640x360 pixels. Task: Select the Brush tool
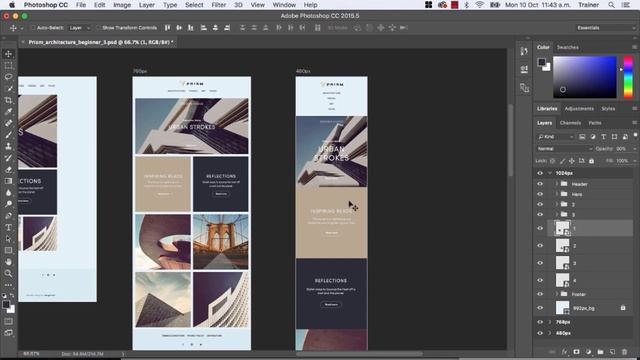8,135
